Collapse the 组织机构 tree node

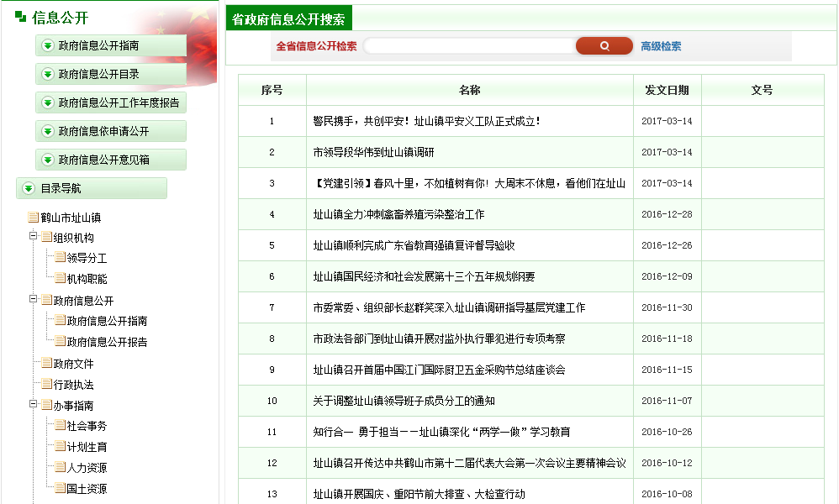[34, 237]
